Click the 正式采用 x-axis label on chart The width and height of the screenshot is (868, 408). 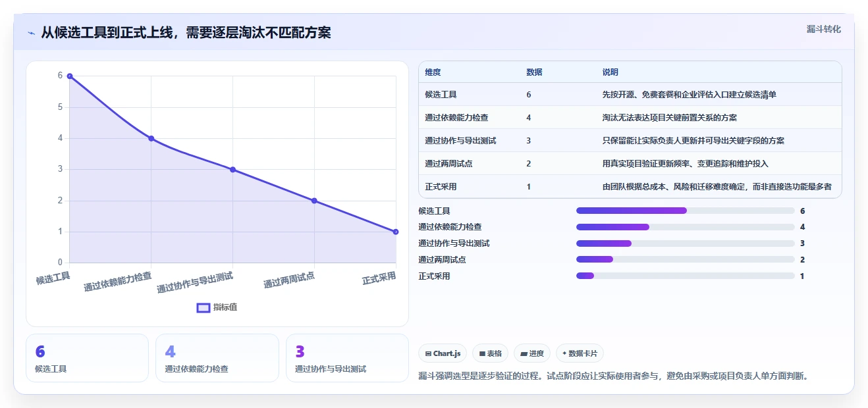pos(379,278)
